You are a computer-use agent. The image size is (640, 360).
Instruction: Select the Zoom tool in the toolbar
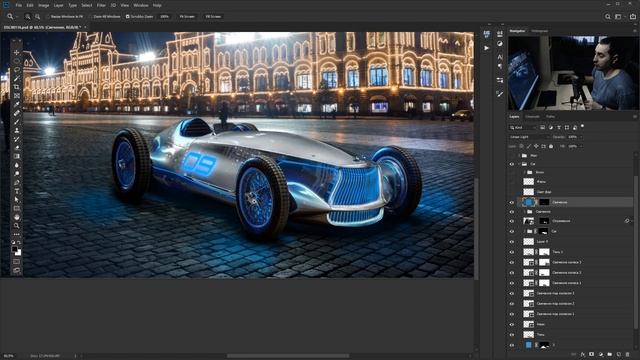tap(16, 226)
